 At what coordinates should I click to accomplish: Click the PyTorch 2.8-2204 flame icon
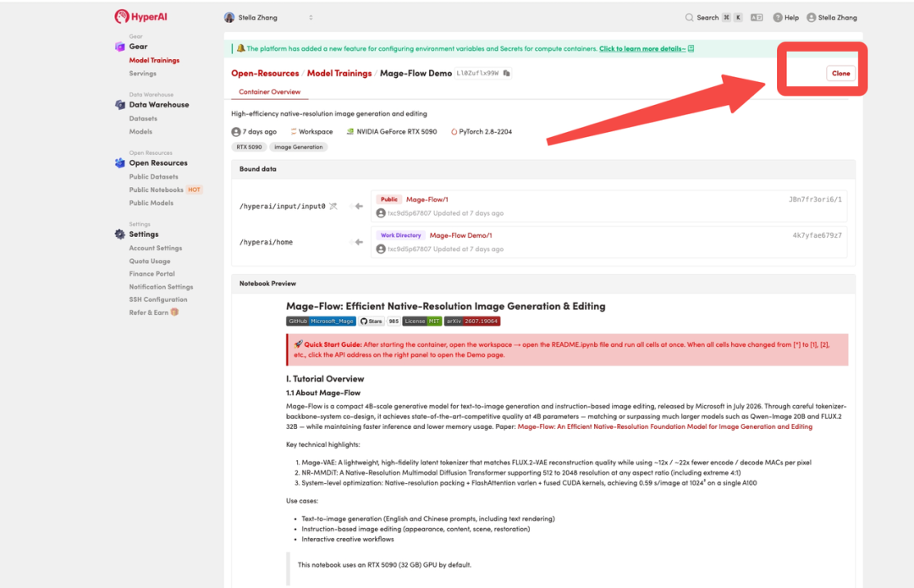point(454,132)
